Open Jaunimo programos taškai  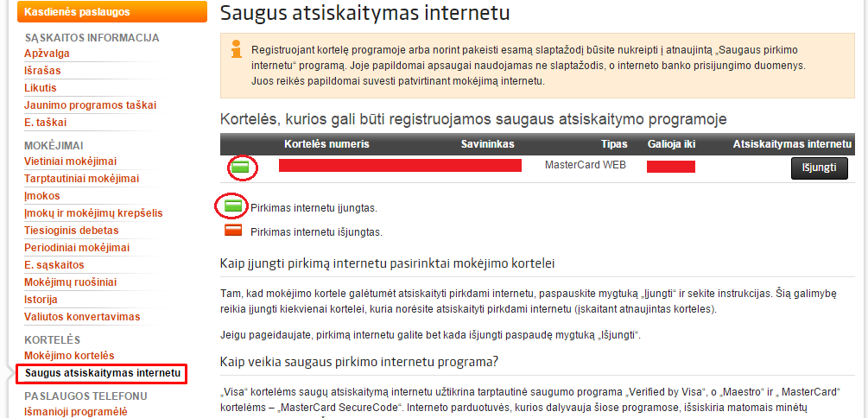[90, 105]
